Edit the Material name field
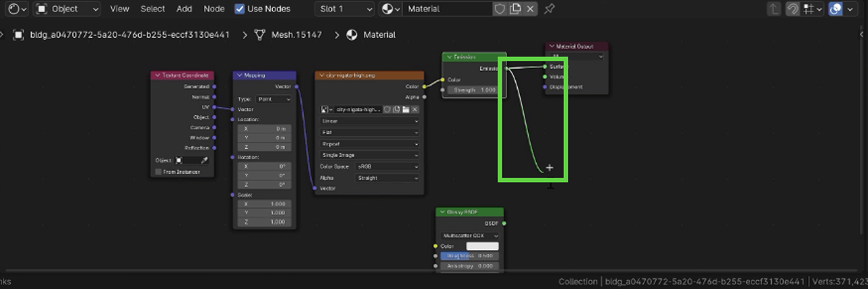This screenshot has width=868, height=289. click(x=447, y=9)
